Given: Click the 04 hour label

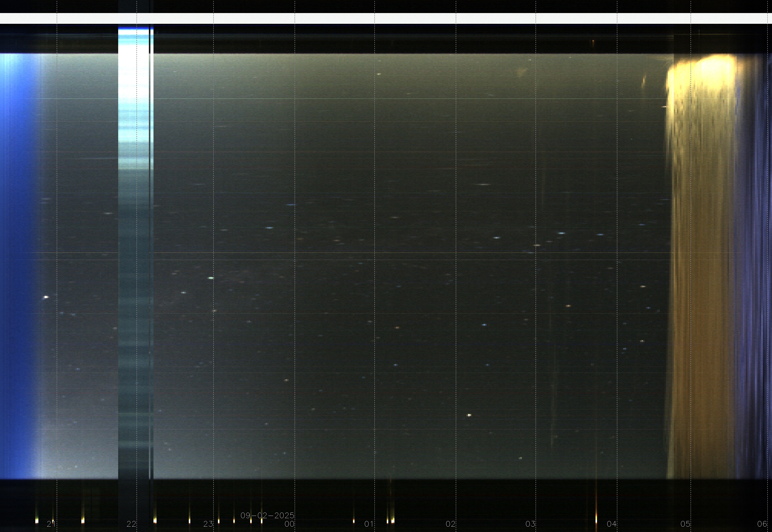Looking at the screenshot, I should coord(612,524).
